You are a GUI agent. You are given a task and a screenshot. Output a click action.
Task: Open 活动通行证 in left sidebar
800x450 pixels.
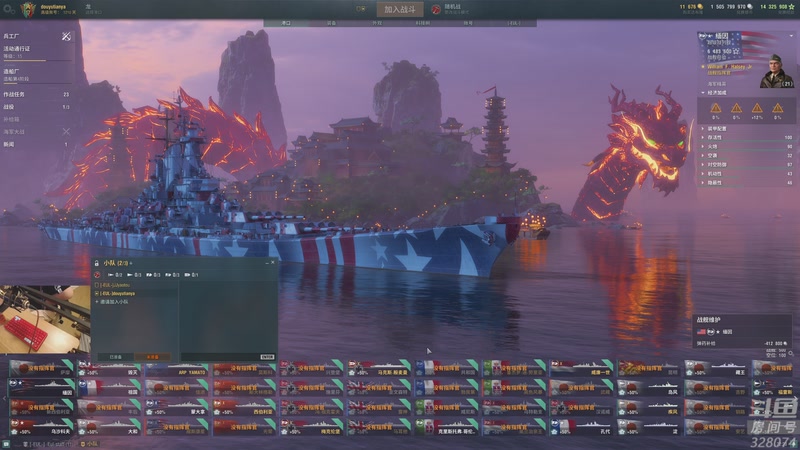click(37, 52)
